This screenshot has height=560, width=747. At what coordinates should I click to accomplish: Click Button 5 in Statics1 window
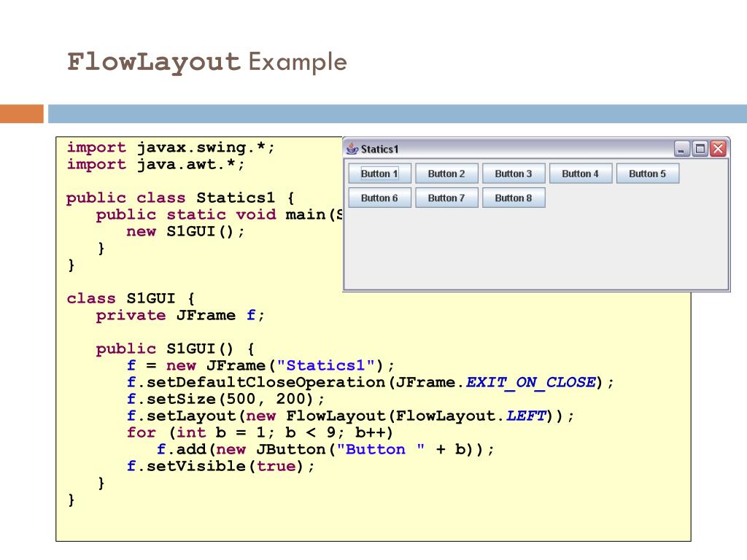pos(648,174)
